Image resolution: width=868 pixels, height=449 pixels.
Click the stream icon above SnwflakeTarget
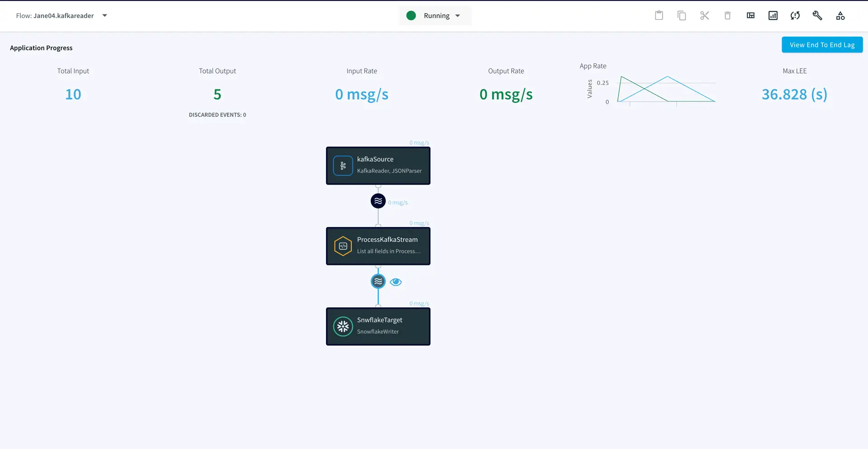click(378, 281)
